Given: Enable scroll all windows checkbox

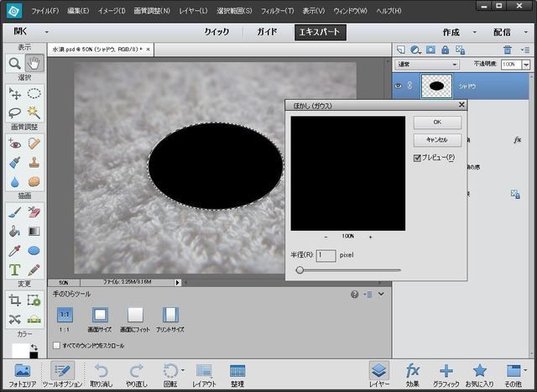Looking at the screenshot, I should coord(56,345).
